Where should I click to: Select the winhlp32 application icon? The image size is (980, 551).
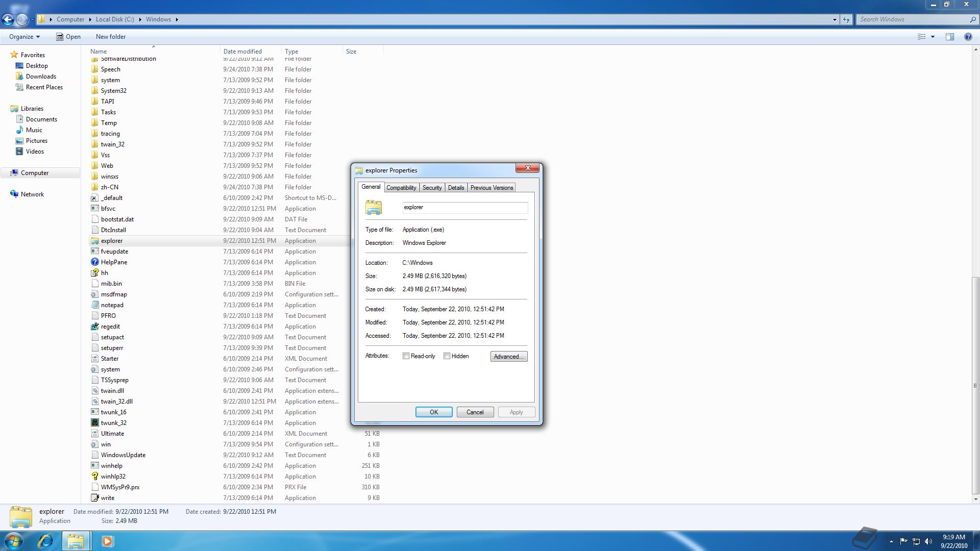pos(94,477)
